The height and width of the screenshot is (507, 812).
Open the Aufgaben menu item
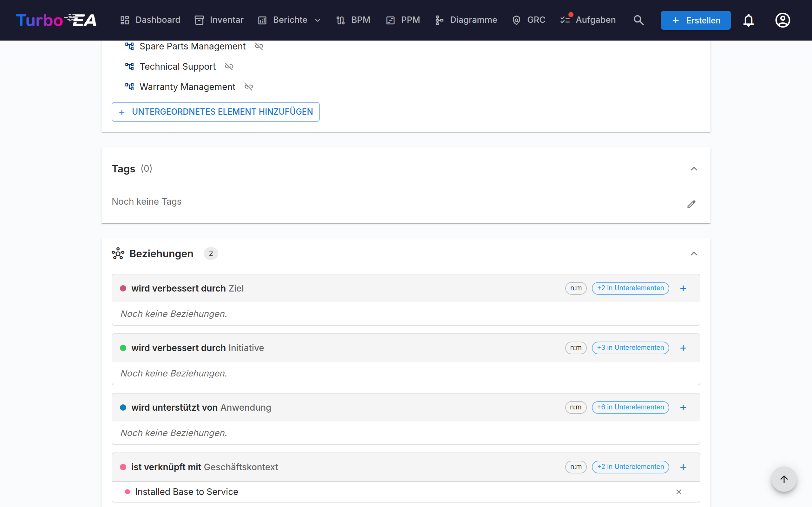coord(588,20)
